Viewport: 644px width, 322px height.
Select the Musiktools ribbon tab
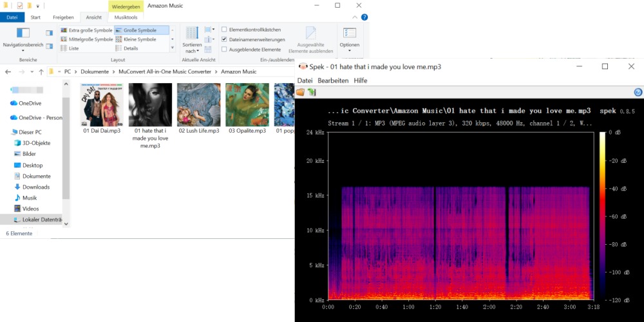pyautogui.click(x=126, y=17)
